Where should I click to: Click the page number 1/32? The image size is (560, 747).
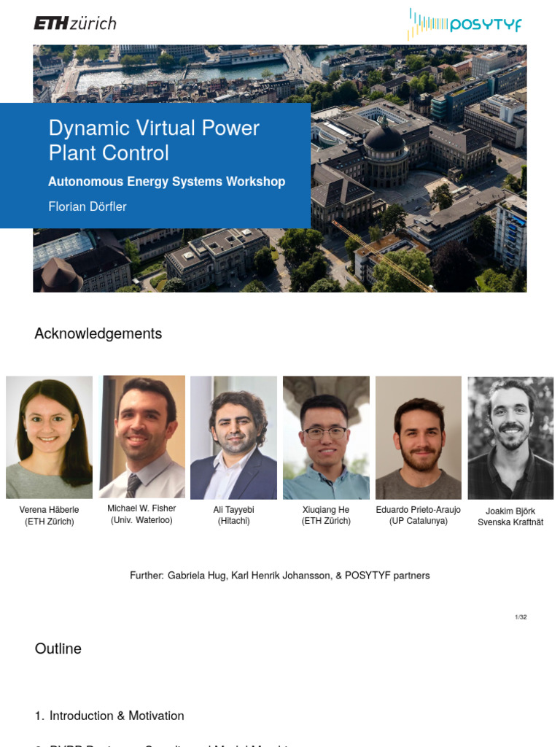click(x=521, y=617)
